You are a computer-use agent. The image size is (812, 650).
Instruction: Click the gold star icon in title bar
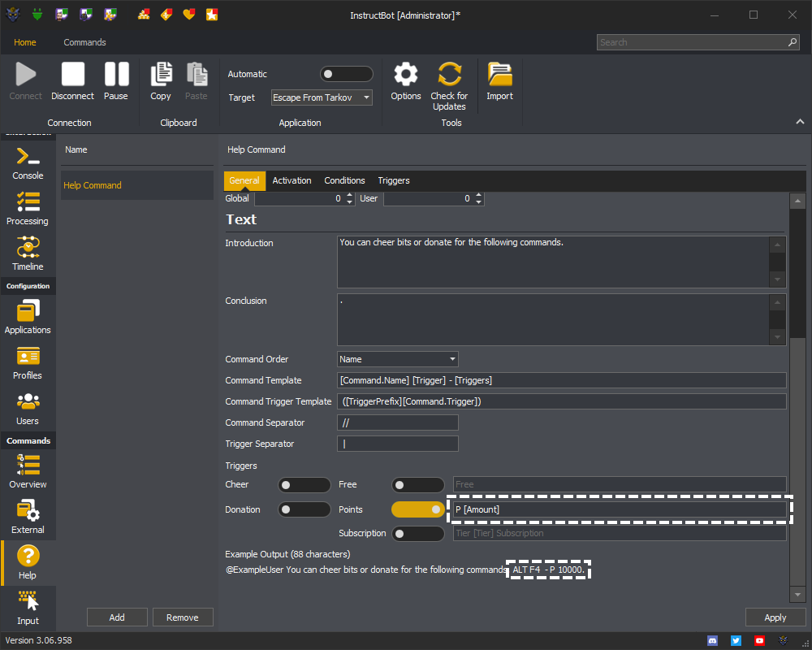212,15
